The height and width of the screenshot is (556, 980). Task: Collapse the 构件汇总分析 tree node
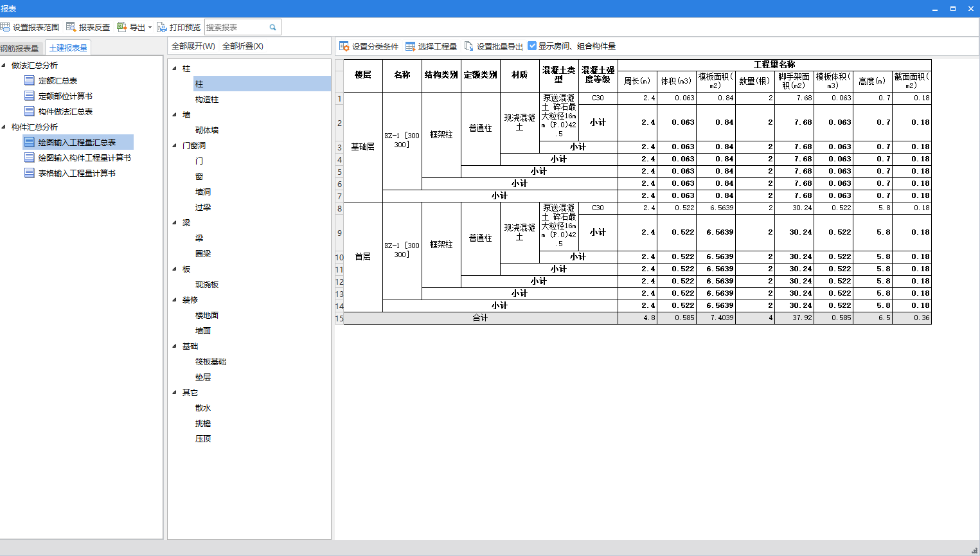click(4, 127)
